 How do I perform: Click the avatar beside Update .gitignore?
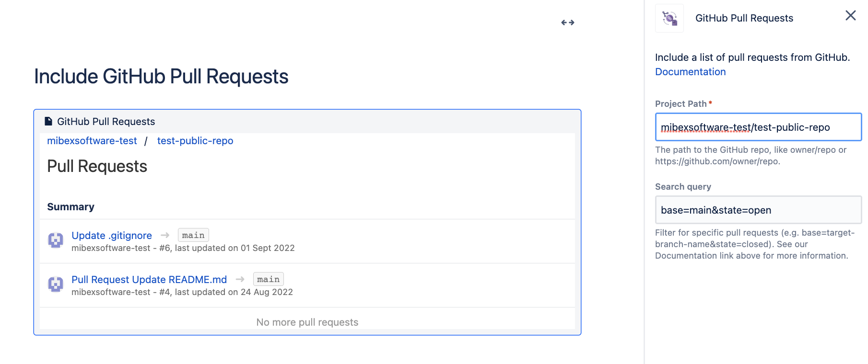tap(56, 240)
